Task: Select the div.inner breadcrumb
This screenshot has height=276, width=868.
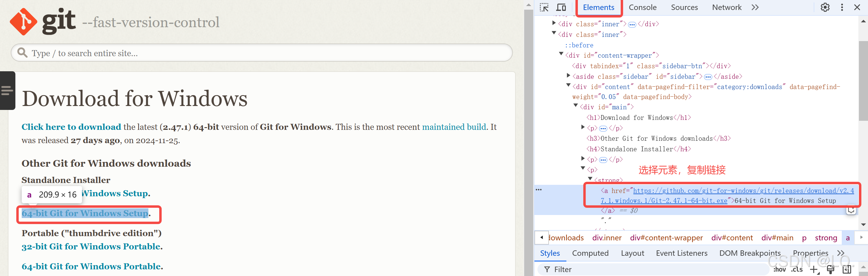Action: click(607, 238)
